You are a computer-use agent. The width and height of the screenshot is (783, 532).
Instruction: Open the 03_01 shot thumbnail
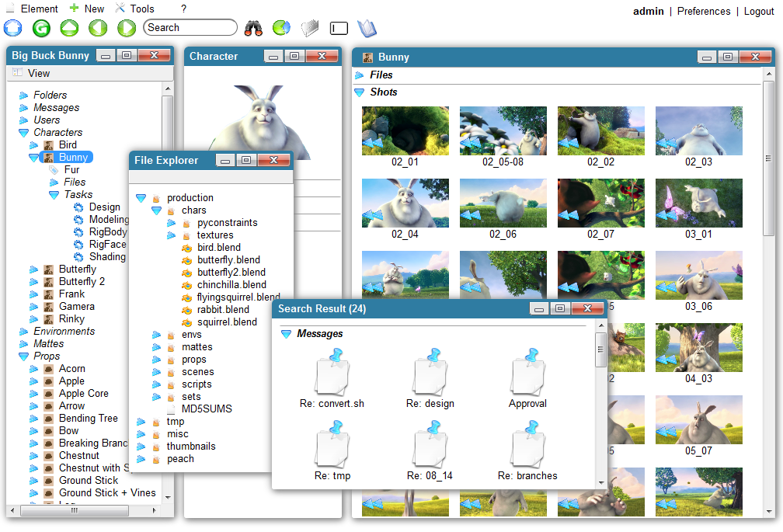[x=698, y=203]
